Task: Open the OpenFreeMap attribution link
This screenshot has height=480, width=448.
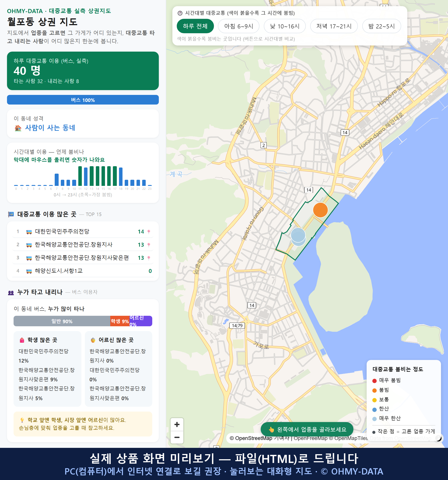Action: [310, 438]
